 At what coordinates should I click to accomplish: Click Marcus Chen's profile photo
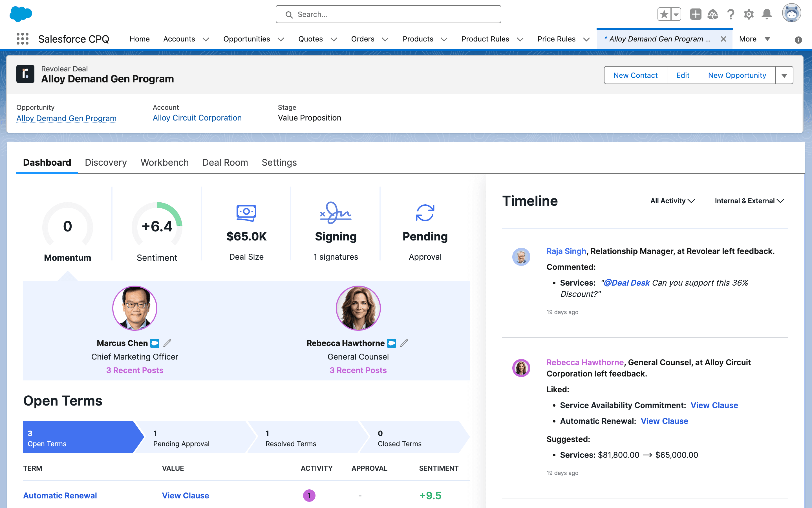(134, 308)
